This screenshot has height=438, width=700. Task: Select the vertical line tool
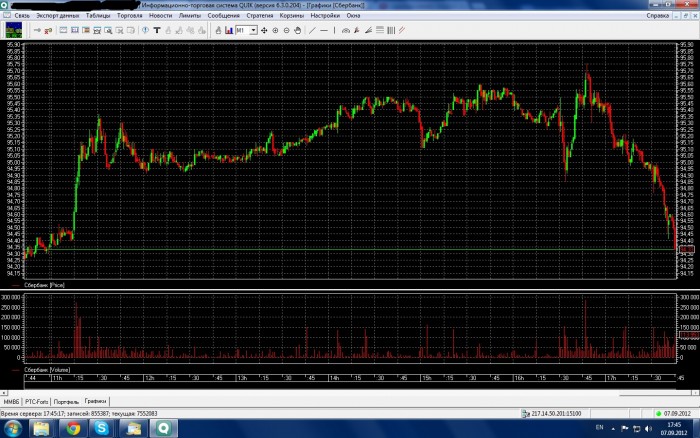[x=334, y=30]
